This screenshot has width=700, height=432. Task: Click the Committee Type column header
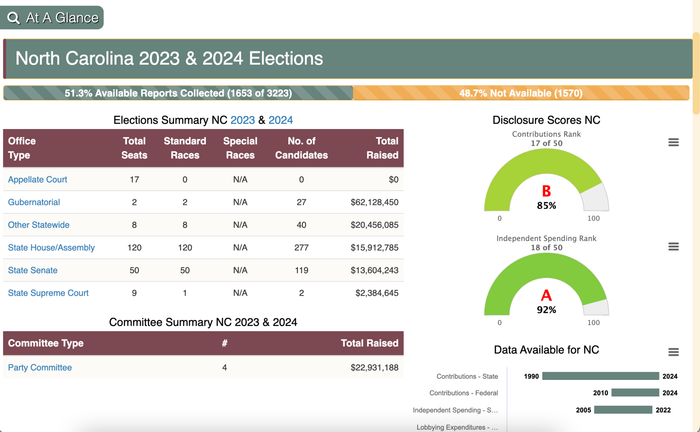point(46,343)
